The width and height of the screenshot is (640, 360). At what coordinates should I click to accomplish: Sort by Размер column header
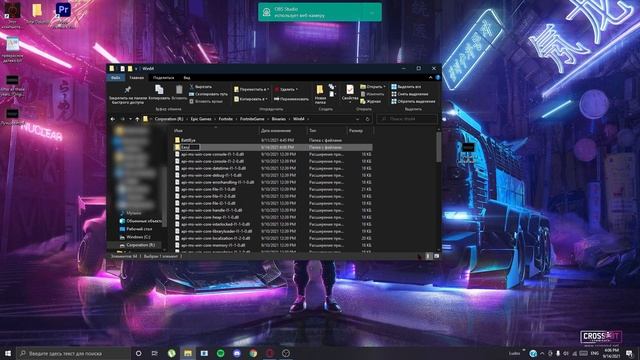tap(359, 131)
